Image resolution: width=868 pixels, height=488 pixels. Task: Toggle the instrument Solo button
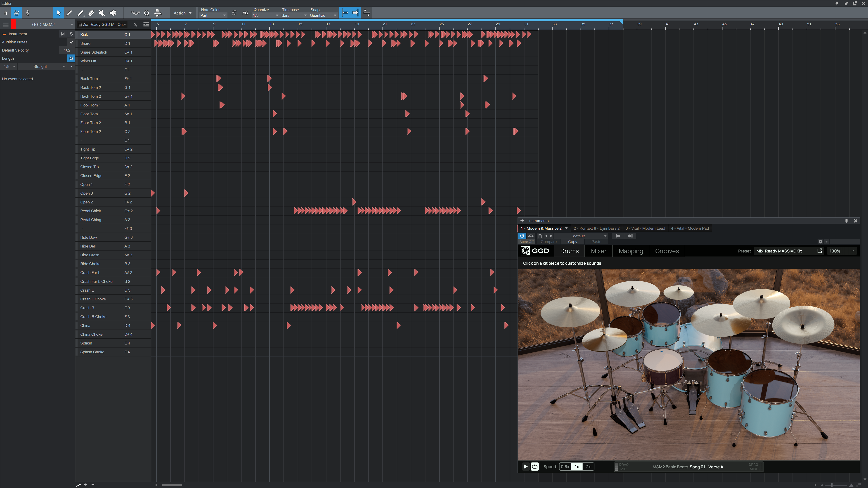point(71,34)
